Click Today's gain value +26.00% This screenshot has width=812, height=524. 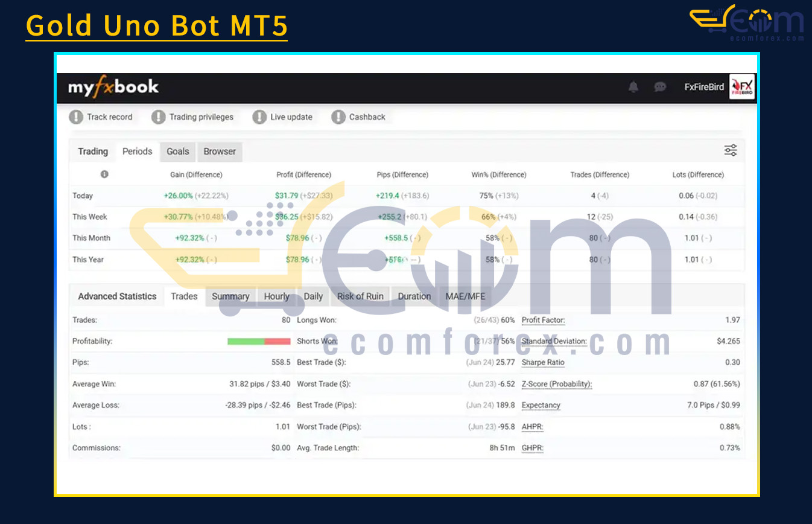click(178, 196)
